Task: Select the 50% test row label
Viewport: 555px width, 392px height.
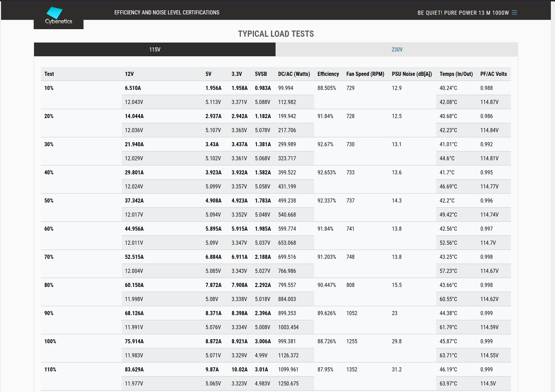Action: tap(49, 200)
